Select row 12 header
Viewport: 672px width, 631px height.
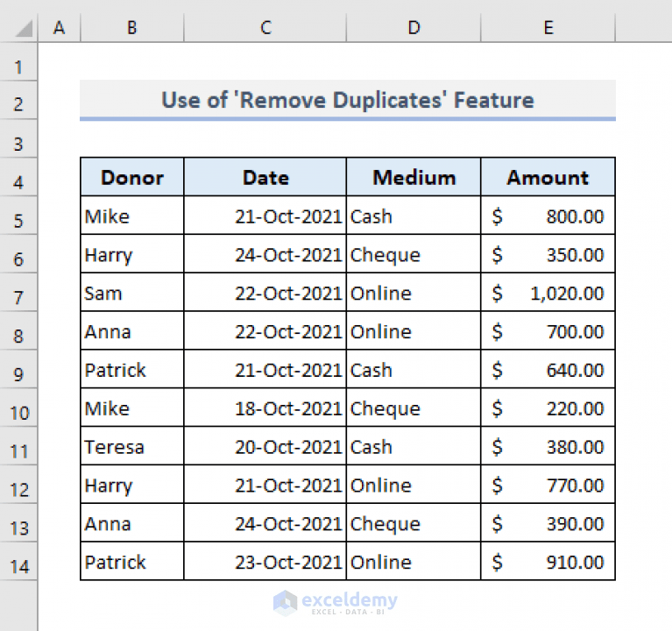(x=18, y=485)
